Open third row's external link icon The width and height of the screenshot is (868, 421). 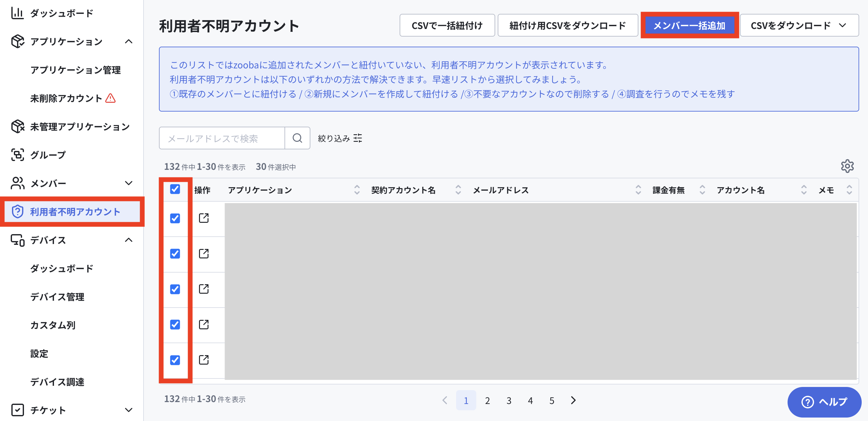pos(204,289)
